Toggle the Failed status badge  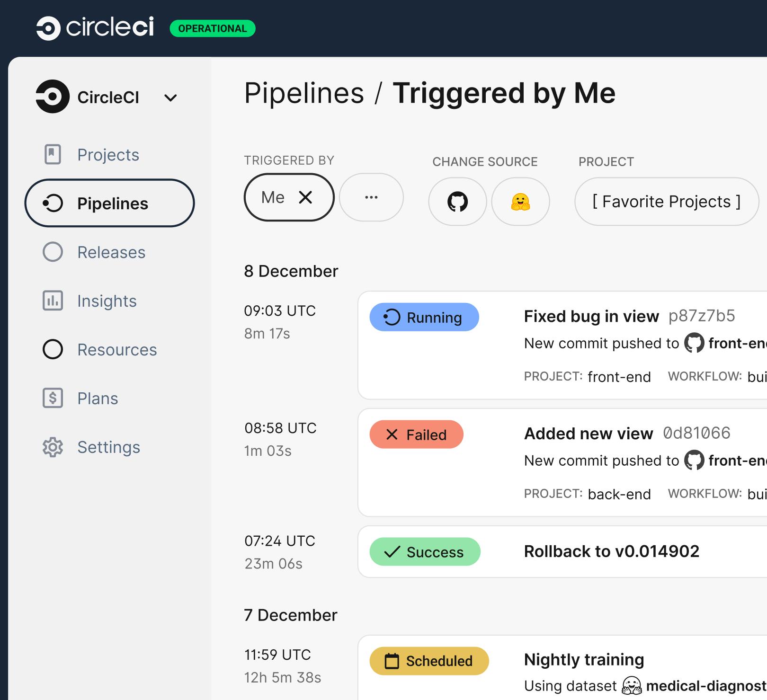click(417, 434)
